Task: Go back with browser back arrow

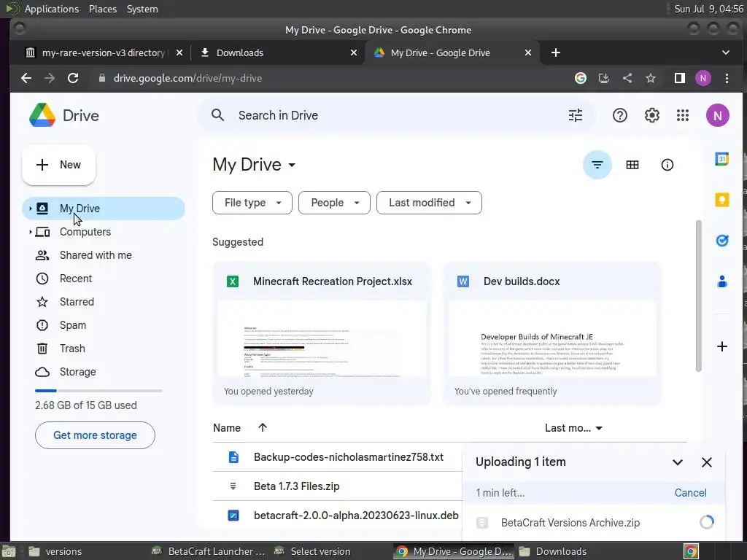Action: click(26, 78)
